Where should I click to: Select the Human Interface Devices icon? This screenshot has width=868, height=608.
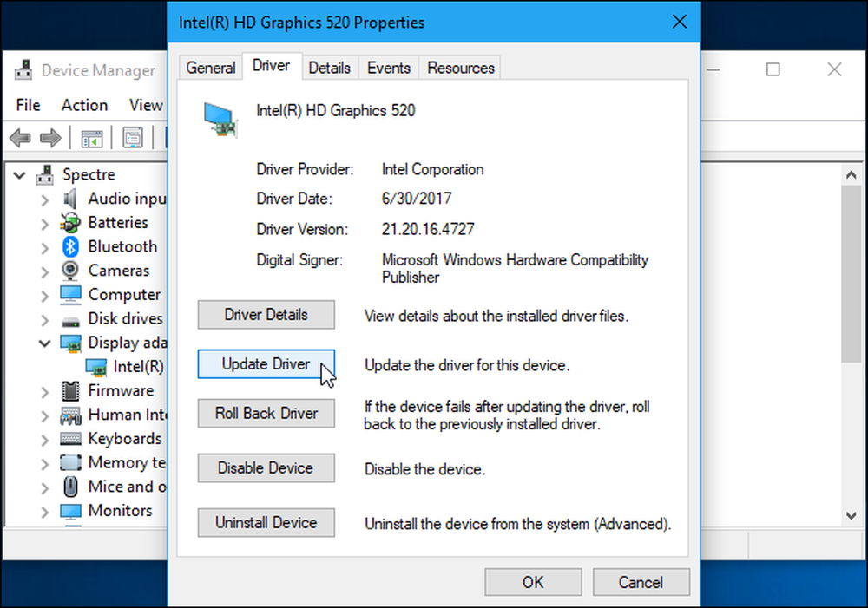pos(70,415)
